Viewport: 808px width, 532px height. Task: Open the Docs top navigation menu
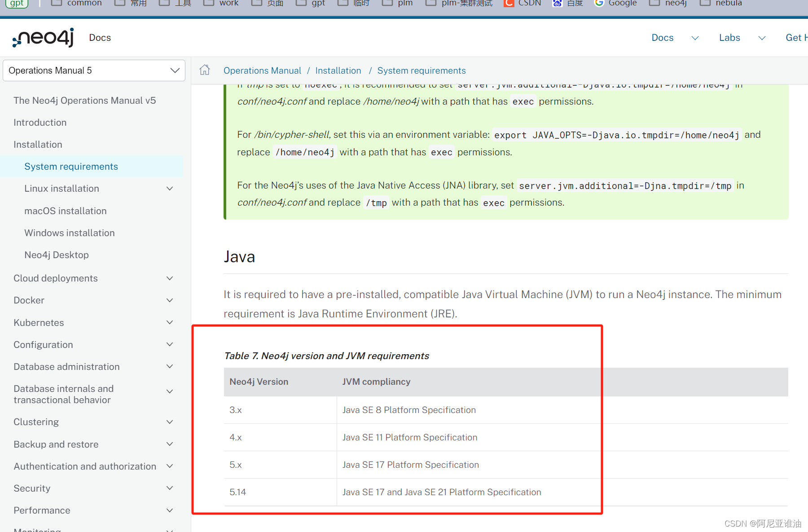tap(663, 38)
